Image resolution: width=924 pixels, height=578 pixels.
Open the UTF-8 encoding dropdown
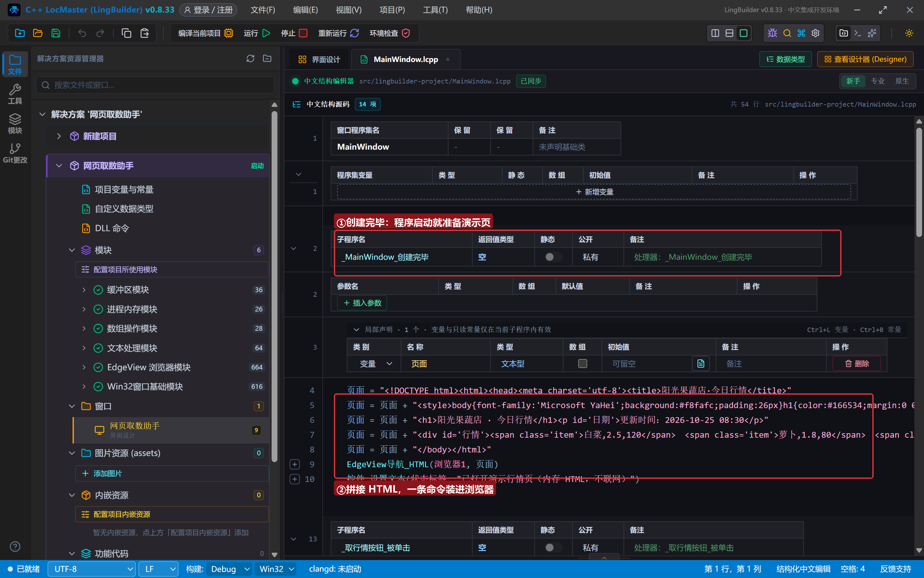click(92, 569)
